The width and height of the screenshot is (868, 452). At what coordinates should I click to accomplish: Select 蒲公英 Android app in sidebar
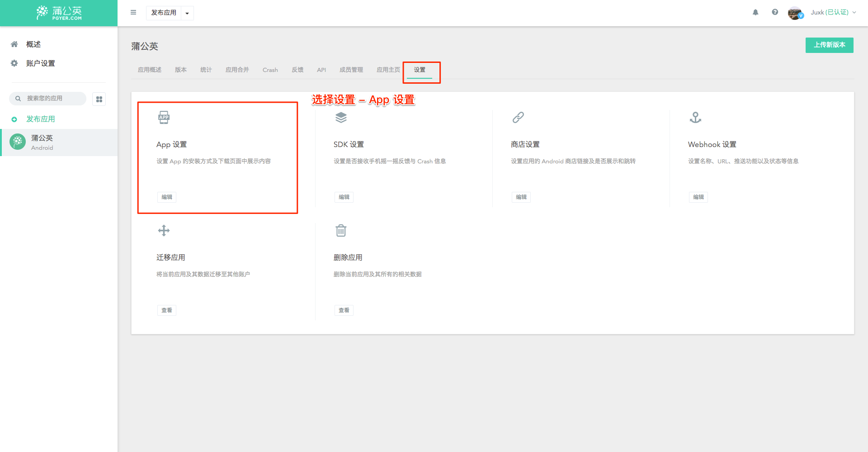point(59,143)
